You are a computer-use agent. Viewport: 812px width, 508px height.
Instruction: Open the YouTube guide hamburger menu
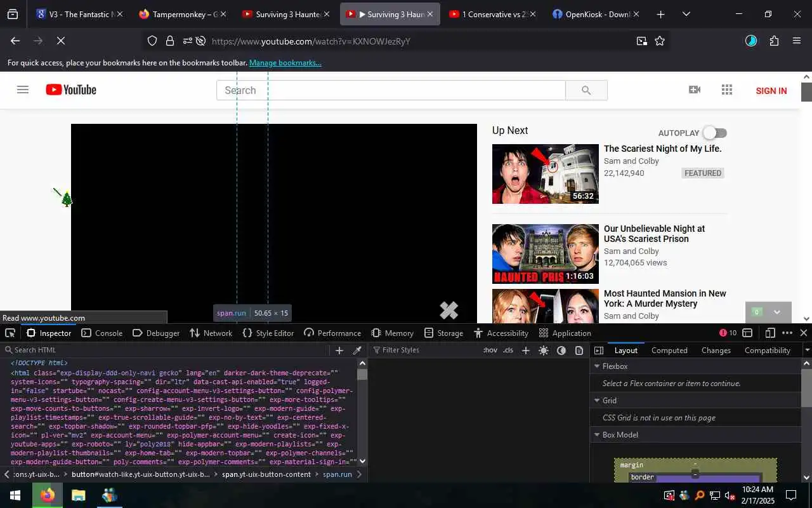(x=23, y=90)
